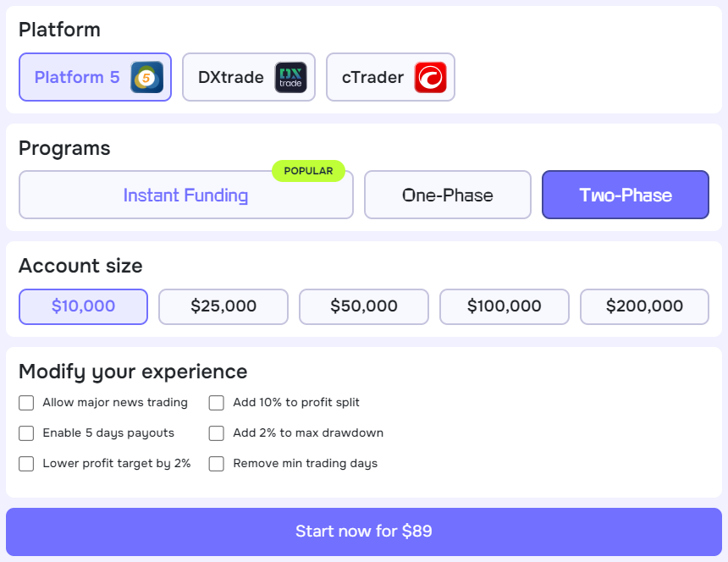Tick Lower profit target by 2%
Screen dimensions: 728x562
(26, 464)
